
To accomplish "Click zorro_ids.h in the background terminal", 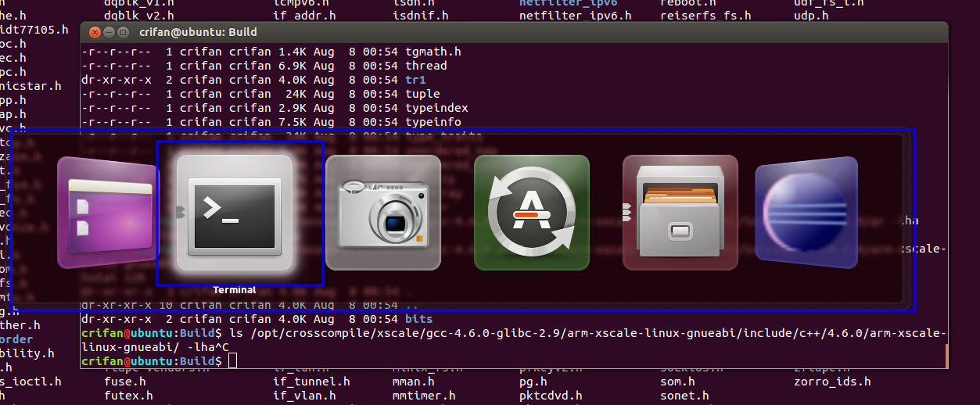I will click(x=832, y=382).
